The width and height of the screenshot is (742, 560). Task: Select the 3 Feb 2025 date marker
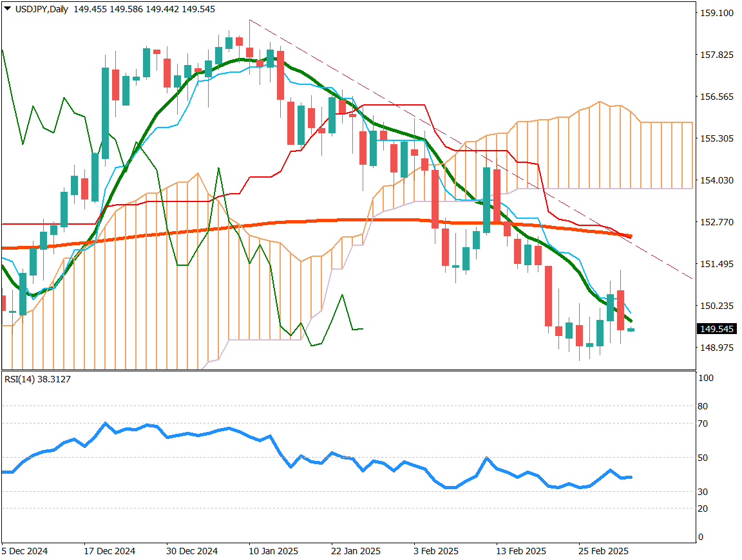(436, 552)
